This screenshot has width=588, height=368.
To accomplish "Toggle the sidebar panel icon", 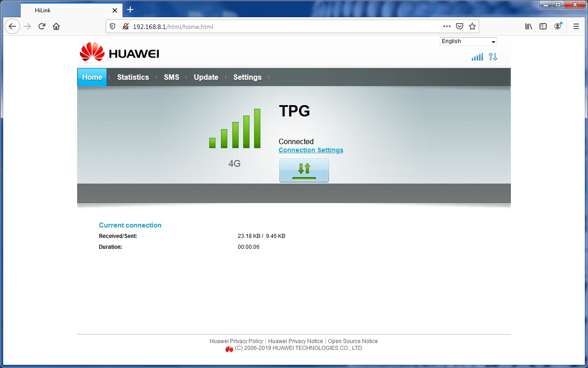I will [543, 26].
